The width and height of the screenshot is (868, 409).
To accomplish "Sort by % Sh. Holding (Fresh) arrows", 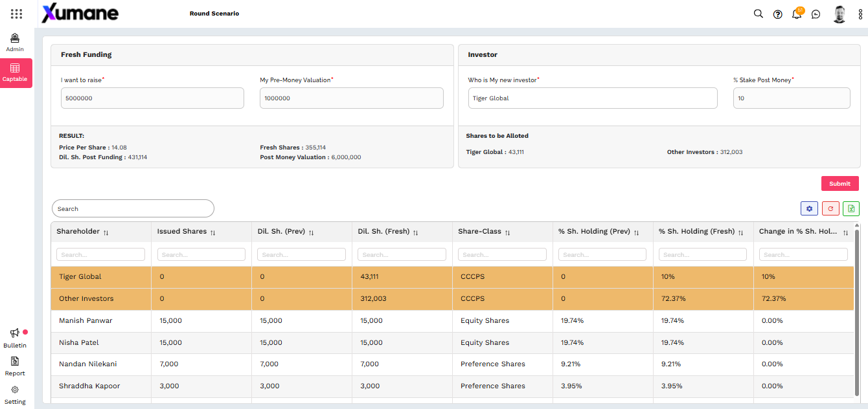I will 740,232.
